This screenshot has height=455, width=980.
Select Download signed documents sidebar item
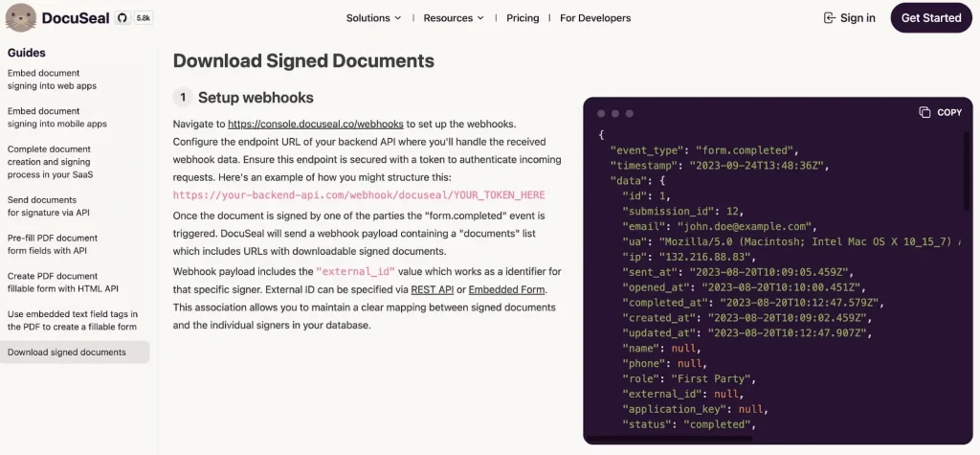pyautogui.click(x=67, y=353)
